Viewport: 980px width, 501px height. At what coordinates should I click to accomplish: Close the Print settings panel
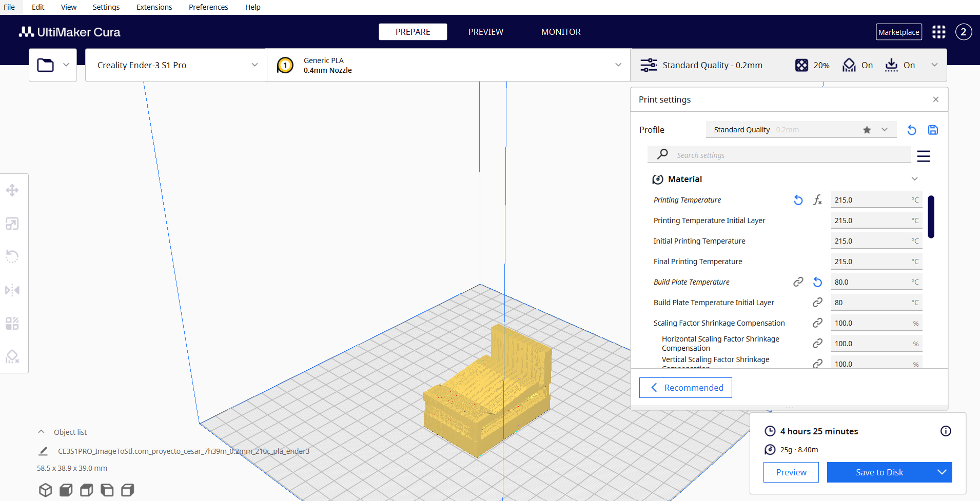click(936, 99)
